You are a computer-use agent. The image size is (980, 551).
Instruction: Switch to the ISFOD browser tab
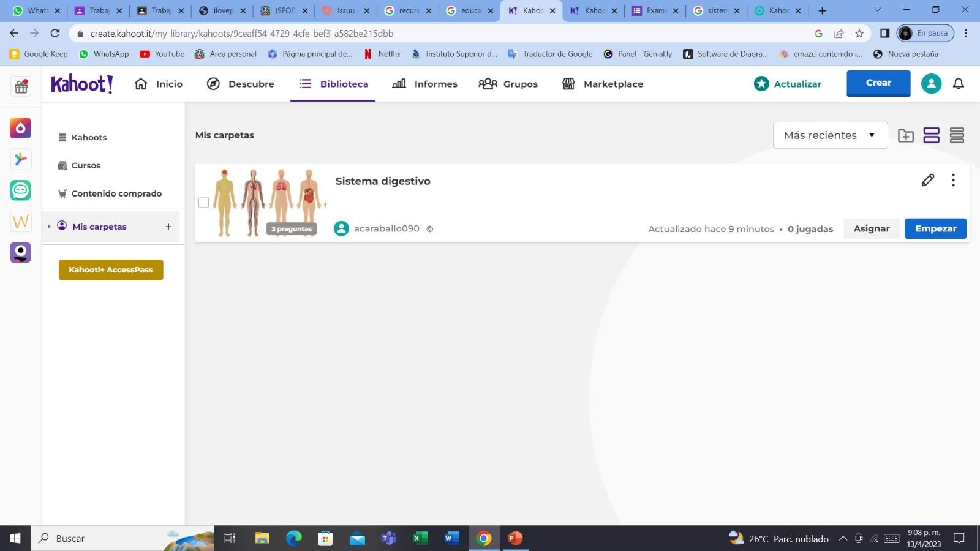(284, 10)
